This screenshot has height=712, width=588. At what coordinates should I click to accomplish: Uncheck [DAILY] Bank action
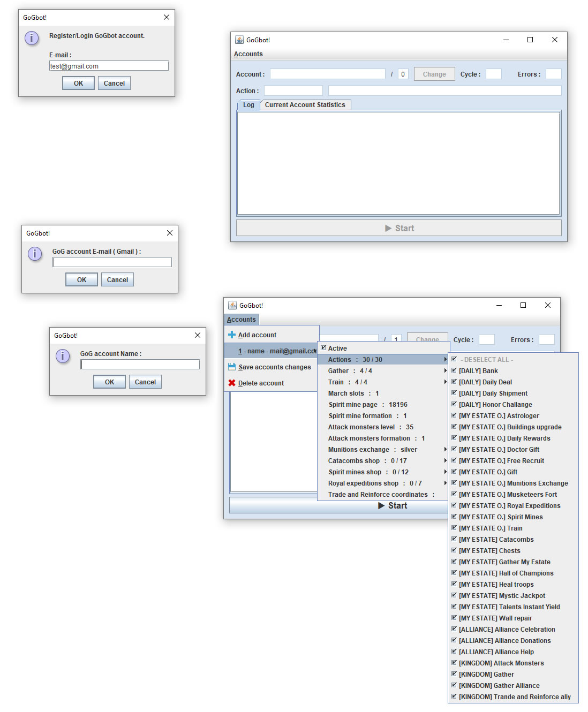pos(454,370)
